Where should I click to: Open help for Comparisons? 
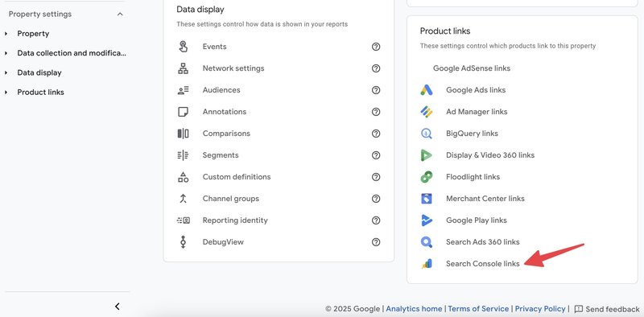coord(376,134)
